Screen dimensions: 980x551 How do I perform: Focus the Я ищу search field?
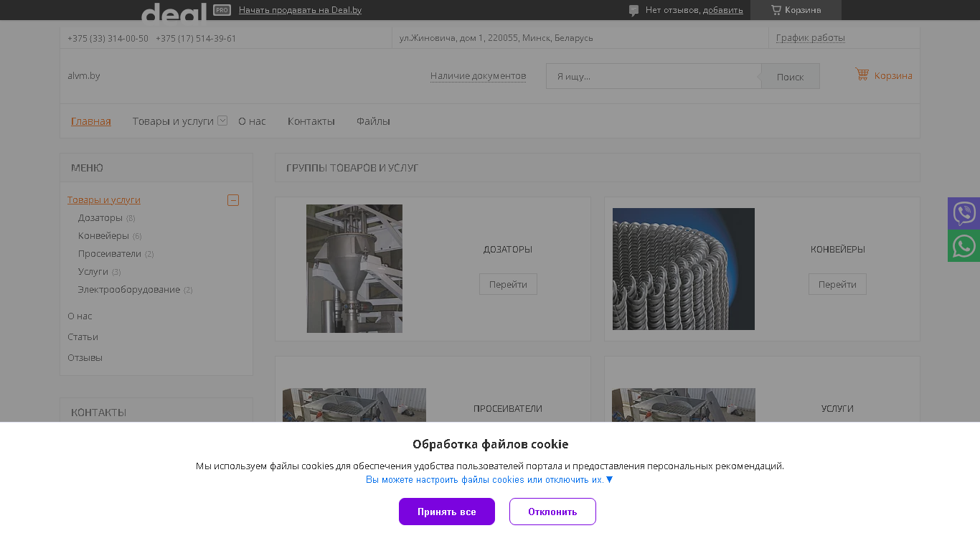(654, 76)
